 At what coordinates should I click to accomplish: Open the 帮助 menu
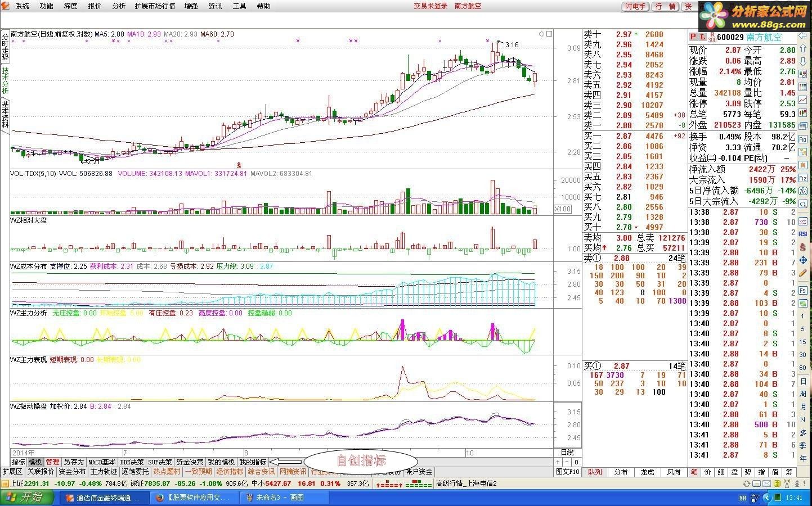point(263,6)
